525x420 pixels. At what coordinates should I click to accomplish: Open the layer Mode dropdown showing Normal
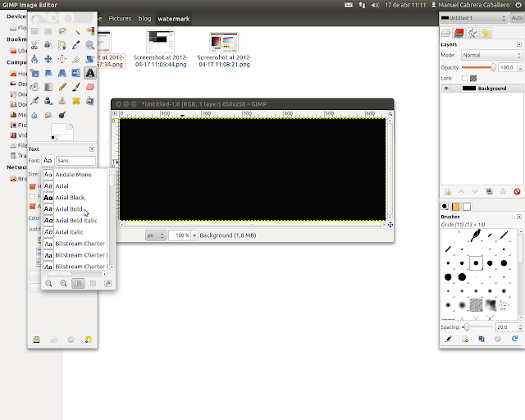click(491, 55)
